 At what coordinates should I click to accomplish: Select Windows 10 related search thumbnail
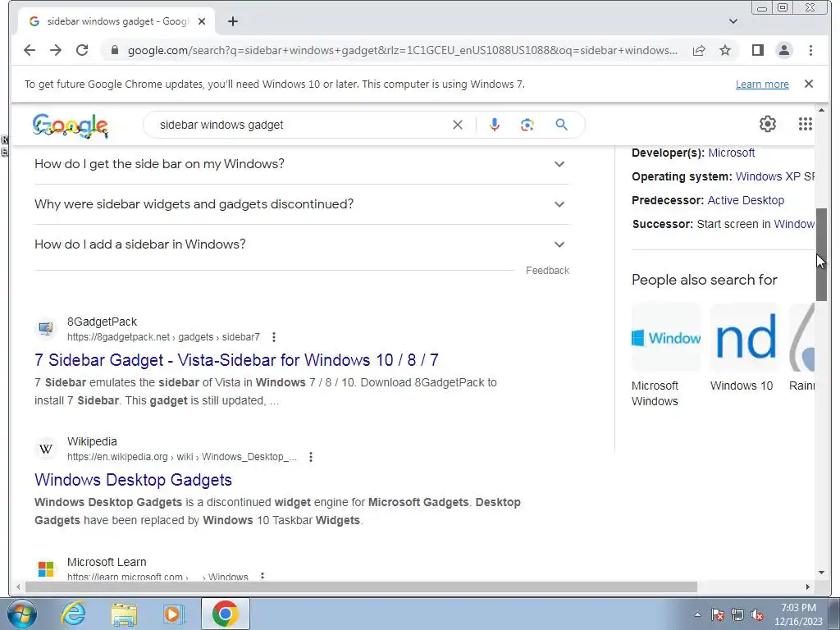click(x=745, y=337)
